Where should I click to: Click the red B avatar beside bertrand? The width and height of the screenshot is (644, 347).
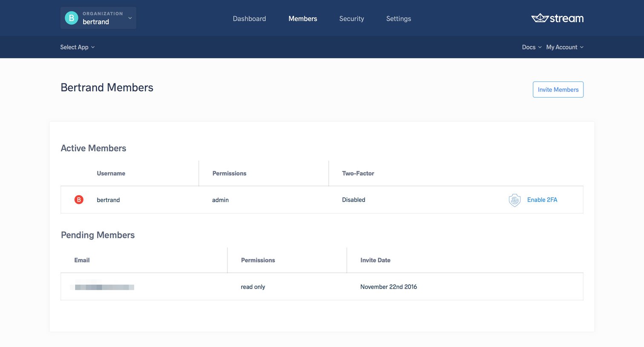coord(79,200)
